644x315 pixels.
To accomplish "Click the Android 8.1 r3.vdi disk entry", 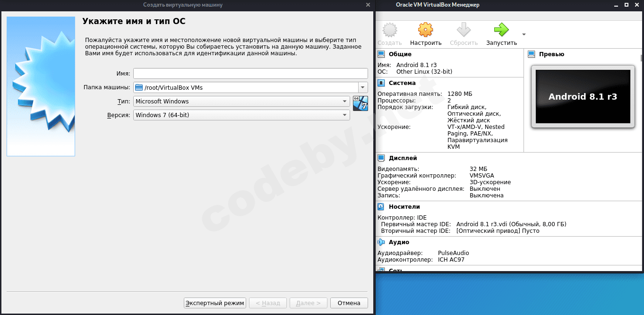I will pyautogui.click(x=511, y=224).
